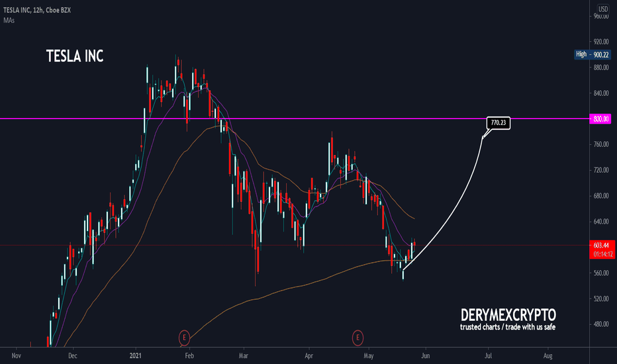Click the 2021 label on the time axis

point(135,356)
